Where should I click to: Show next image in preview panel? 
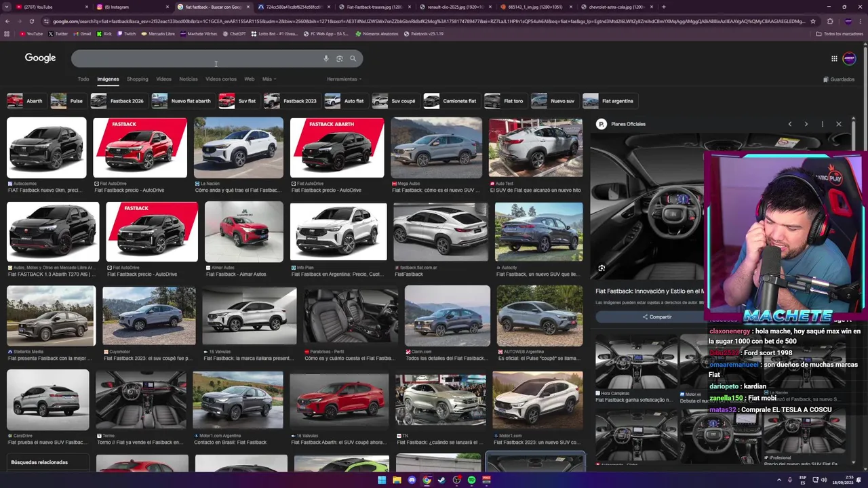pos(806,124)
